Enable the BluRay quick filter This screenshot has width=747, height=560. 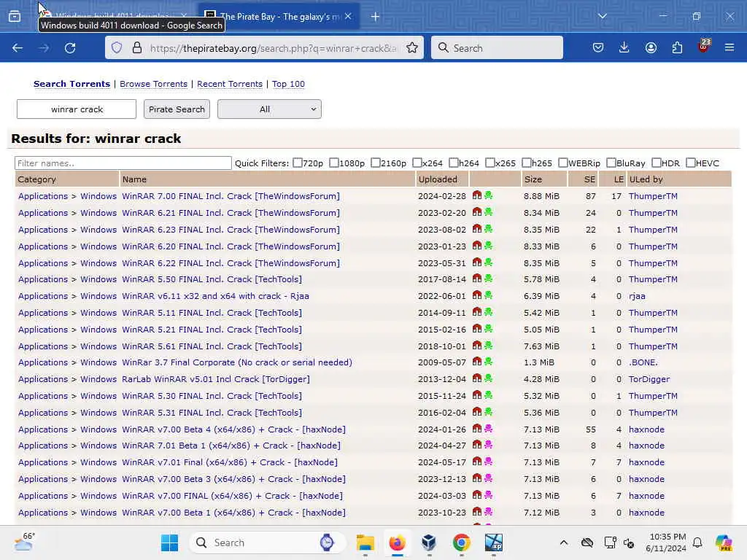[611, 163]
